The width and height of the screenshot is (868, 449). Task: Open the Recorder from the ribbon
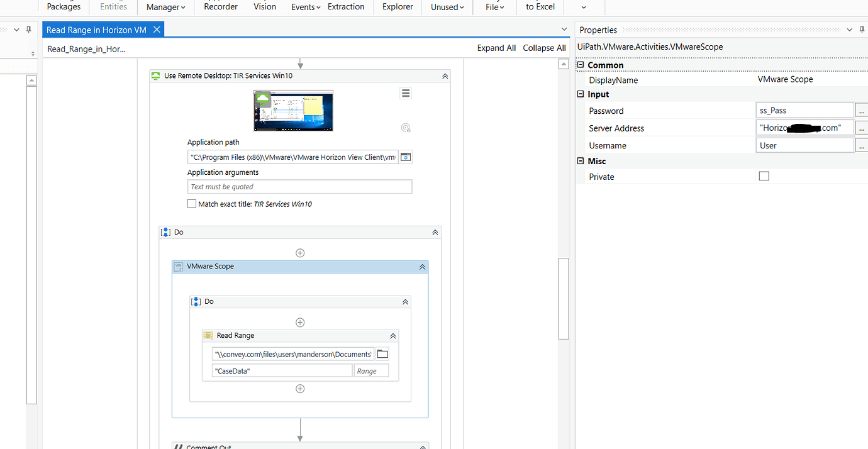[220, 7]
